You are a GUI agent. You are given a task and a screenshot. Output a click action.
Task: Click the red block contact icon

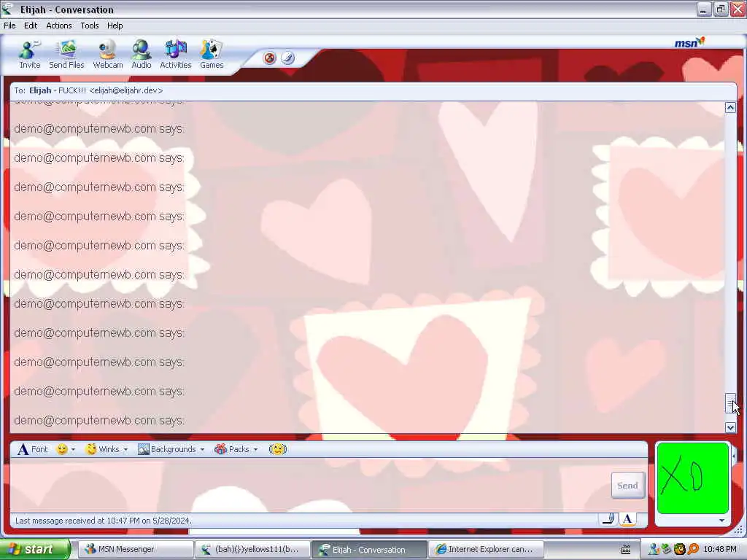(270, 58)
